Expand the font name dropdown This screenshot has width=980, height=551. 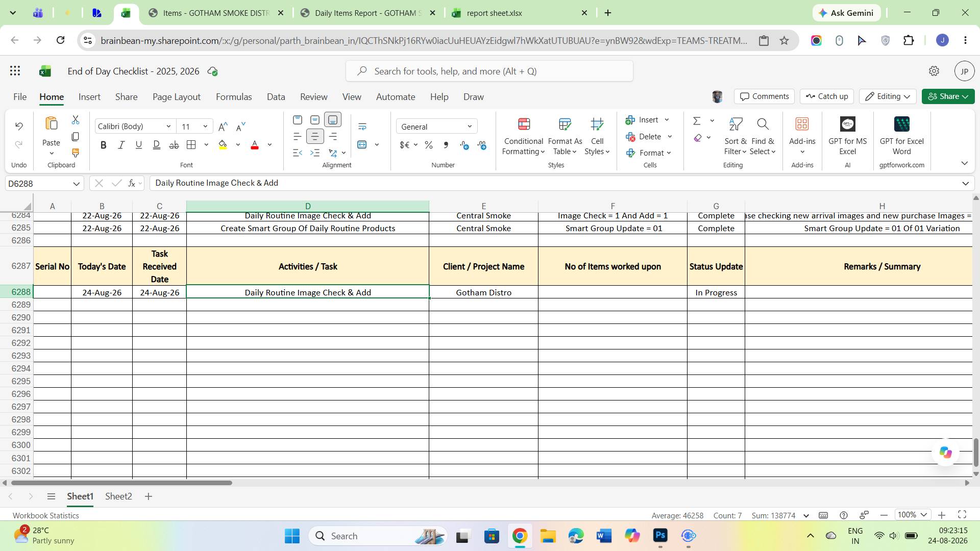coord(168,127)
